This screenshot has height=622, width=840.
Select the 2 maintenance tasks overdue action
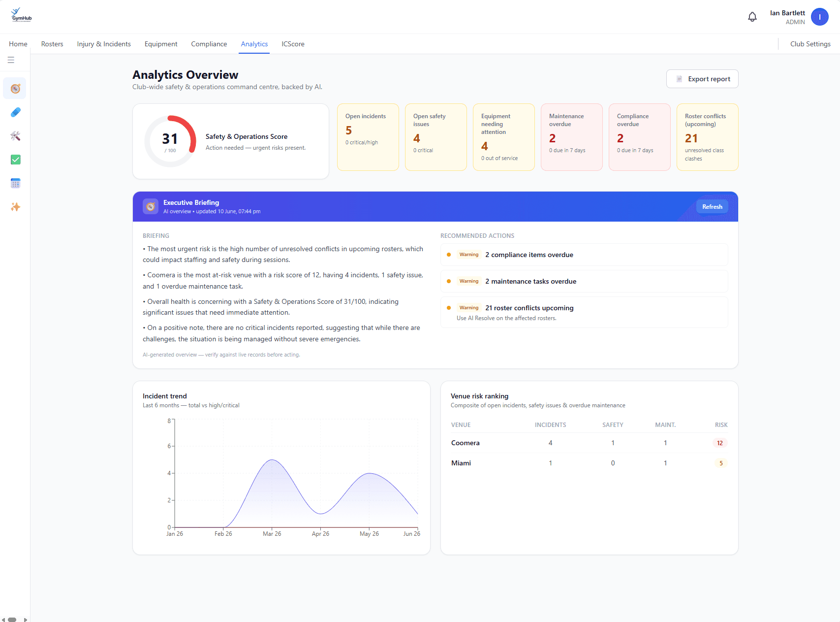[x=584, y=281]
